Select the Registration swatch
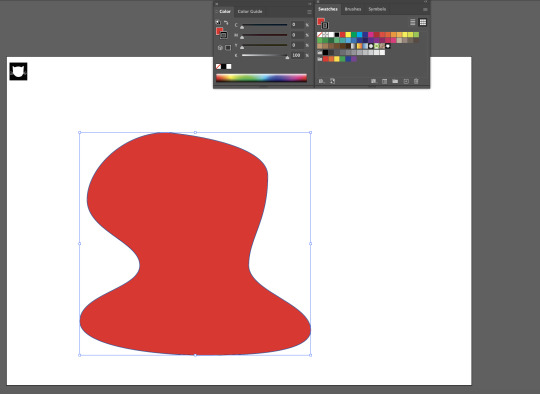Screen dimensions: 540x394 click(x=325, y=34)
